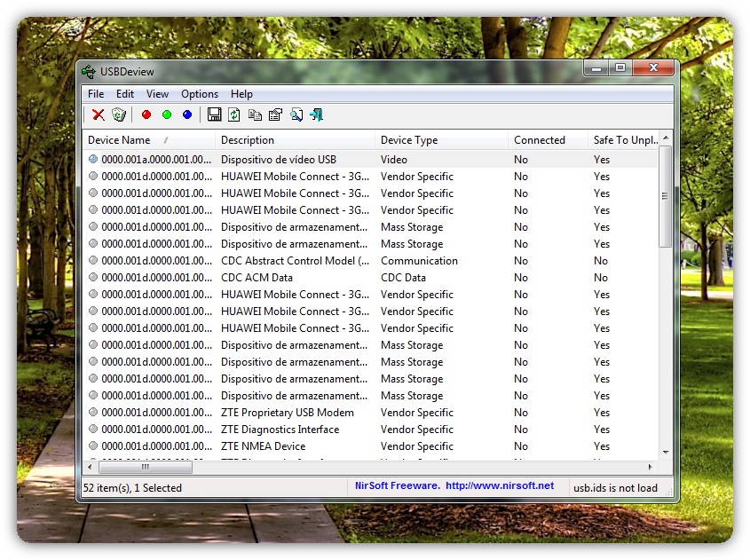Click the copy selected items icon
750x560 pixels.
coord(255,114)
